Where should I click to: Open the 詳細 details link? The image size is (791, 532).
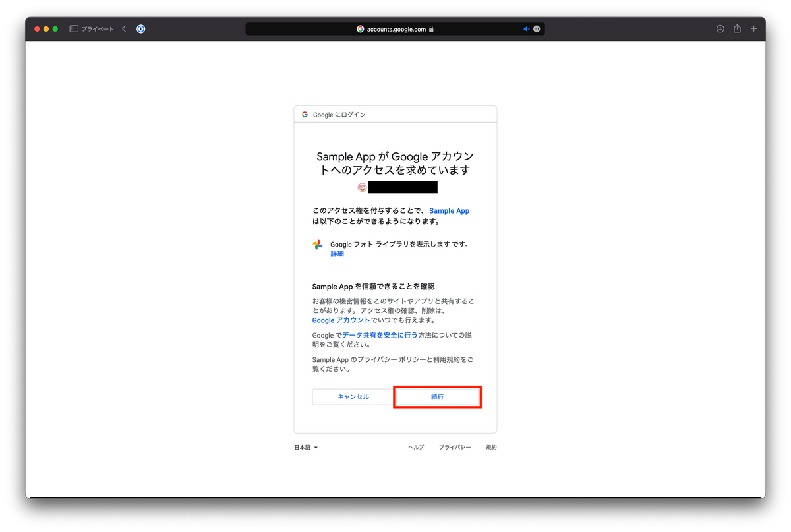(x=337, y=254)
